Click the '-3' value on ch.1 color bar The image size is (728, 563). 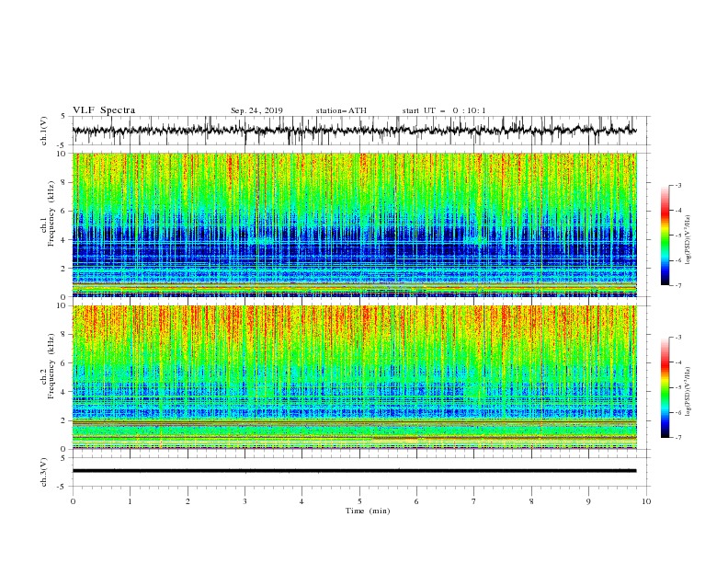677,185
